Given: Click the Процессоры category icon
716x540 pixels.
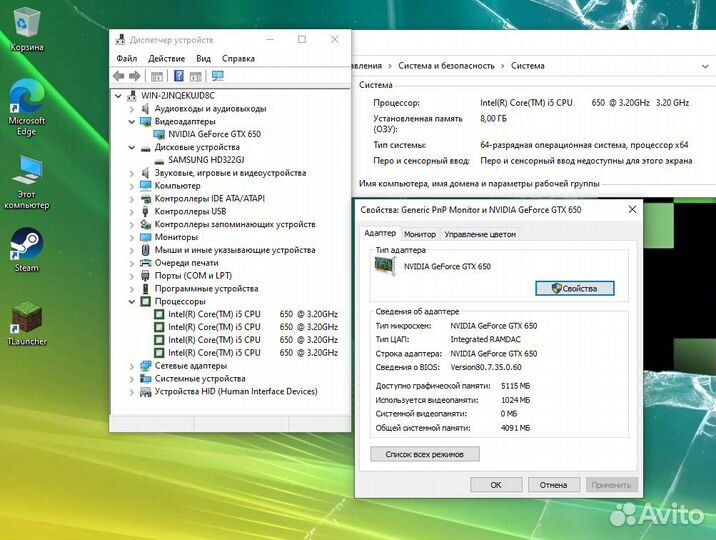Looking at the screenshot, I should [x=146, y=302].
